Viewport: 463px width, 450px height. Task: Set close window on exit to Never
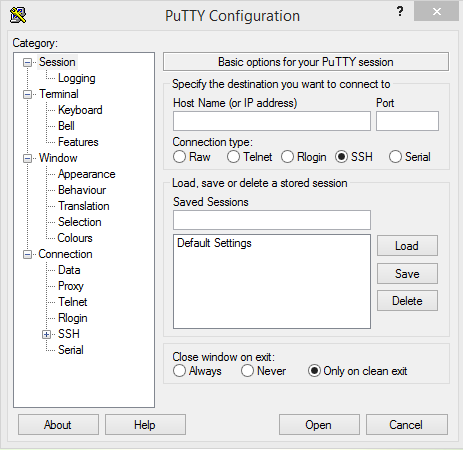click(247, 371)
